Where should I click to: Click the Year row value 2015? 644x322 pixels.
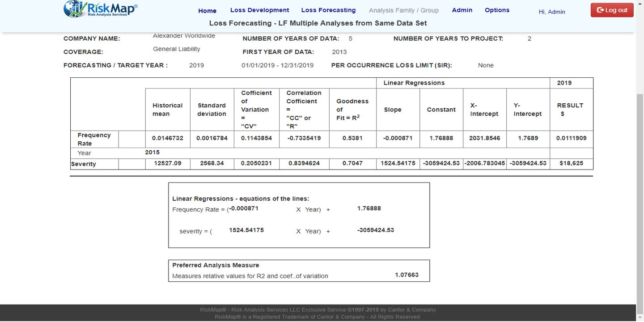[x=153, y=153]
